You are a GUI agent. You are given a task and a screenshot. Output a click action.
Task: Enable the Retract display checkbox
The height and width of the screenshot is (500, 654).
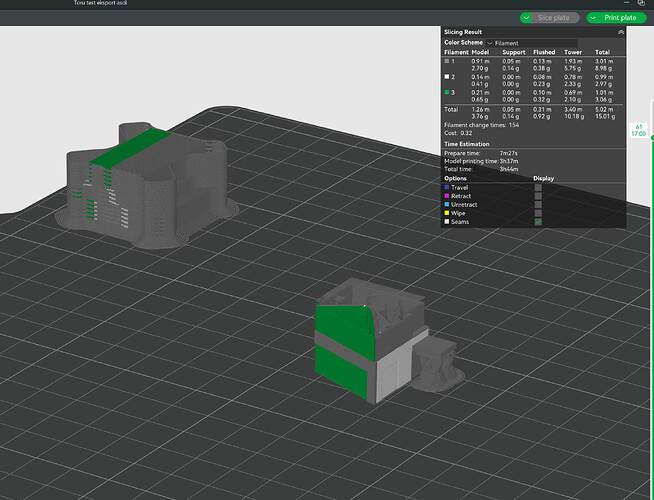coord(538,196)
